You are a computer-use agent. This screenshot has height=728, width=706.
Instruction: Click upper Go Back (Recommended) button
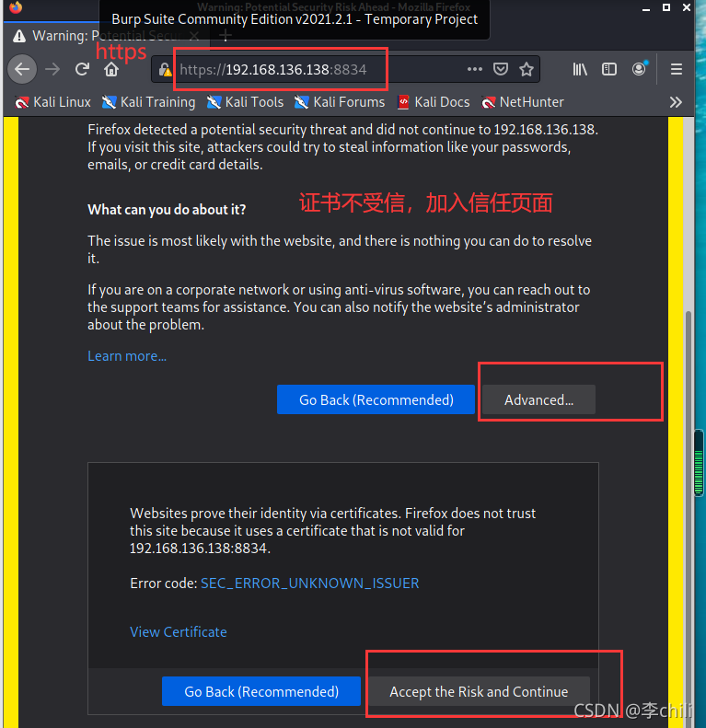(x=376, y=399)
